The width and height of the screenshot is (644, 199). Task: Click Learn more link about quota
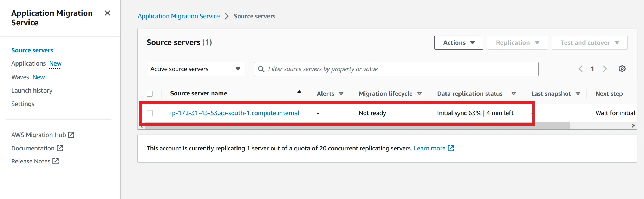click(x=429, y=148)
